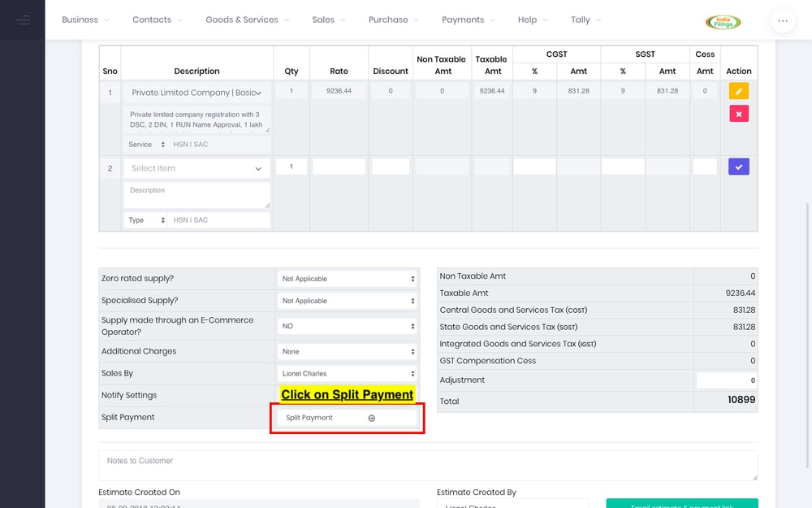Click the Rate field in row 2
This screenshot has height=508, width=812.
tap(339, 167)
